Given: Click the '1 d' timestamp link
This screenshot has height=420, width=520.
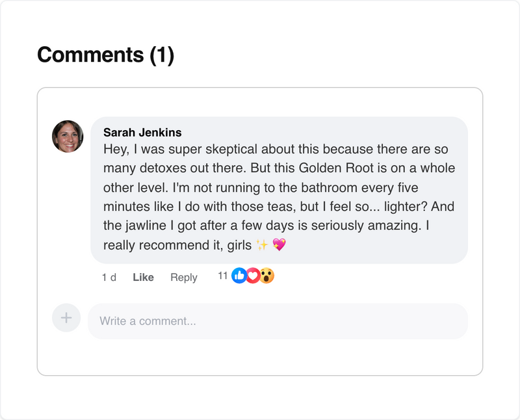Looking at the screenshot, I should point(109,277).
